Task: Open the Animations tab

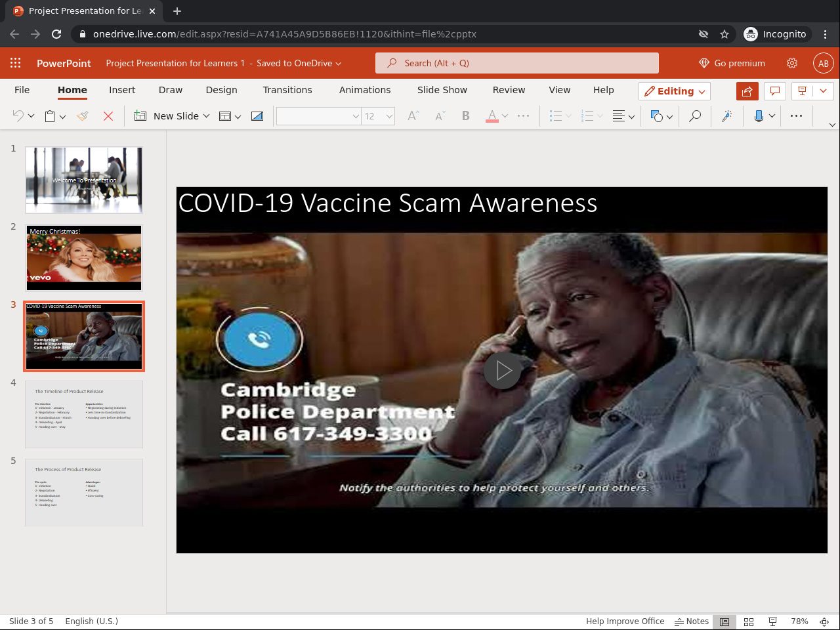Action: point(365,90)
